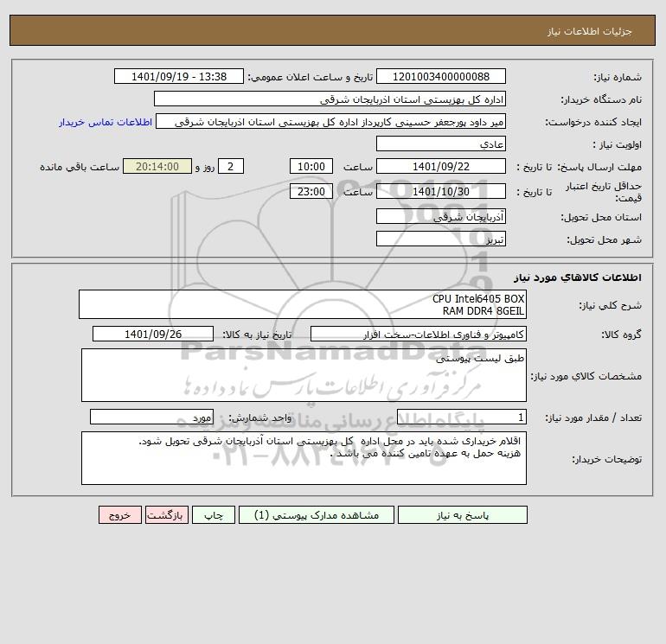Click the حداقل تاریخ اعتبار قیمت label
Image resolution: width=666 pixels, height=644 pixels.
(604, 192)
